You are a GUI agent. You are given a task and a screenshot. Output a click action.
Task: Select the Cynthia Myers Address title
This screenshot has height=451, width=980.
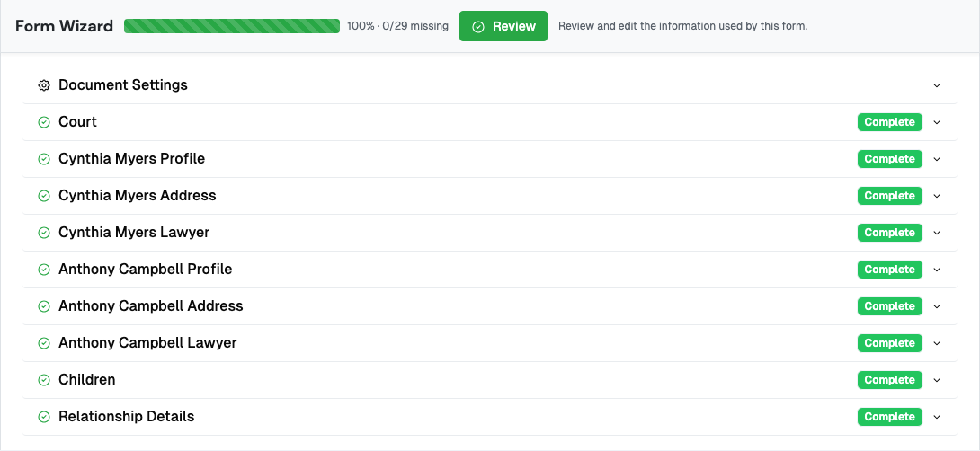pyautogui.click(x=138, y=196)
